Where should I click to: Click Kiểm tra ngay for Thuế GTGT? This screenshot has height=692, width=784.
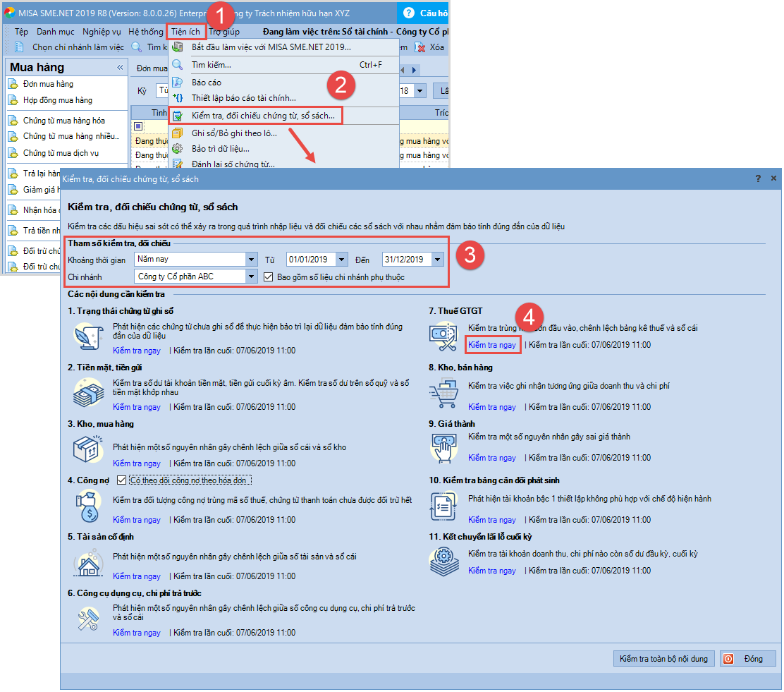492,345
